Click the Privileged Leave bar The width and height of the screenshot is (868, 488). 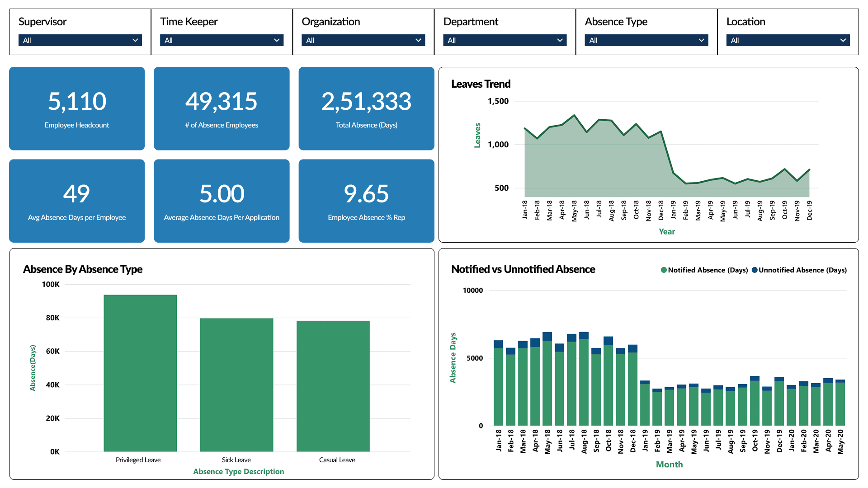[x=140, y=373]
